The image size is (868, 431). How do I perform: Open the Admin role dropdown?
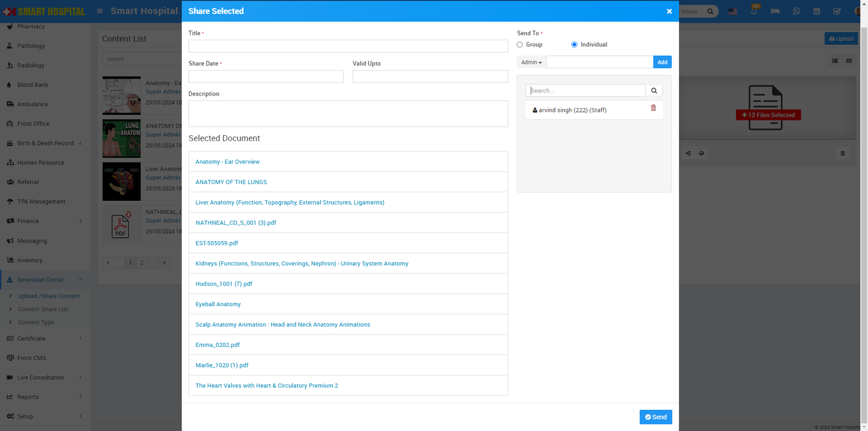click(x=531, y=62)
